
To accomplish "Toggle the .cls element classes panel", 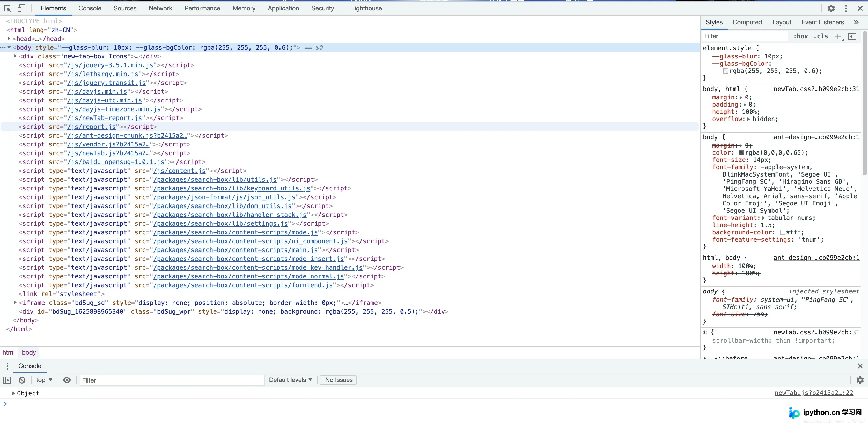I will click(x=821, y=36).
